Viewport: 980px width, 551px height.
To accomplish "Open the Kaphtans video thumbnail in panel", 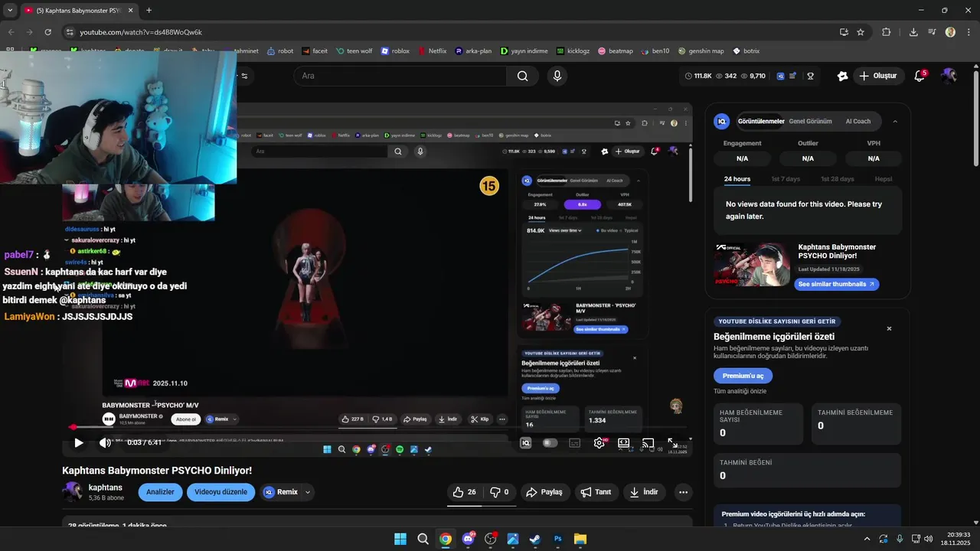I will point(751,265).
